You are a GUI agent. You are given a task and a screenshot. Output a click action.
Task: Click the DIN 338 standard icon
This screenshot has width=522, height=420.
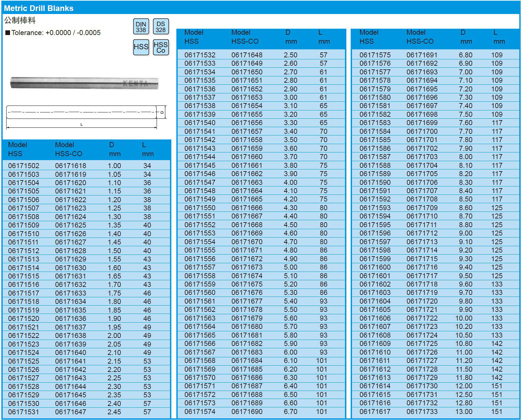coord(141,27)
